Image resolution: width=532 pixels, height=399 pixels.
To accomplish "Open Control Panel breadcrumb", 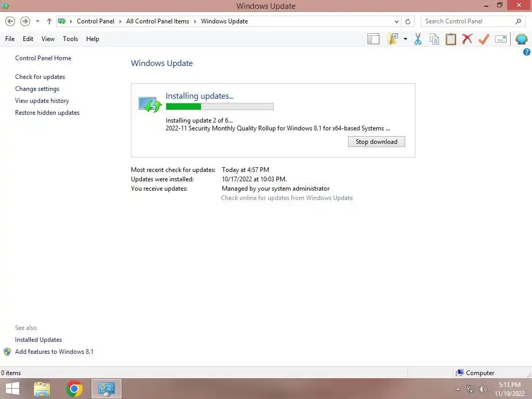I will tap(96, 21).
